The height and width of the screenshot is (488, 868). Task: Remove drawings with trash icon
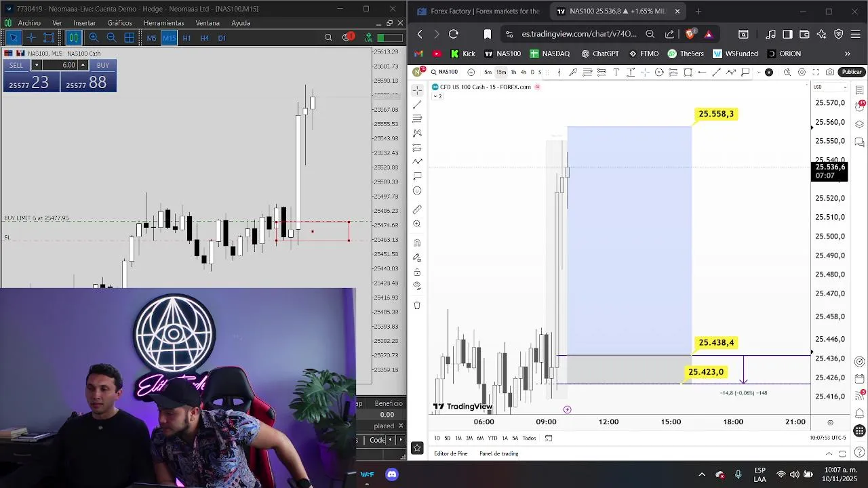pyautogui.click(x=417, y=306)
